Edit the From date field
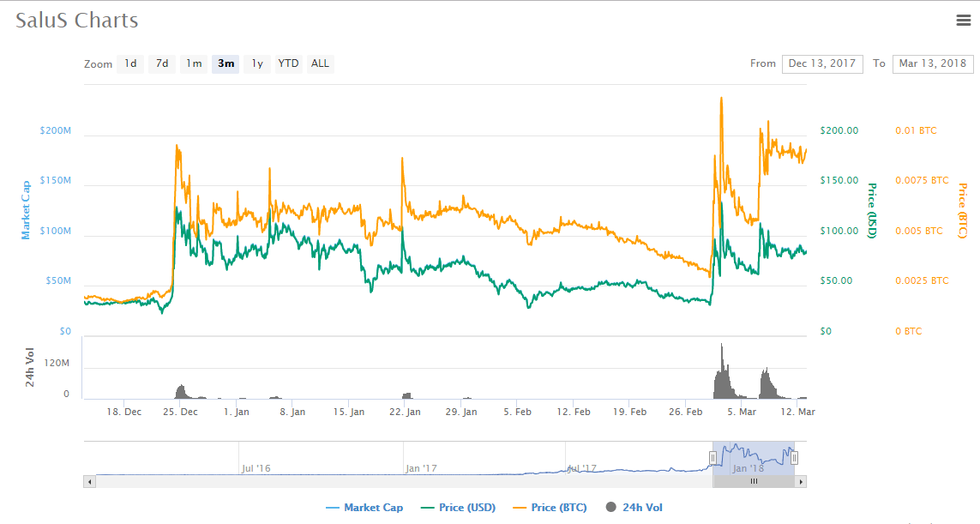980x524 pixels. pos(821,63)
